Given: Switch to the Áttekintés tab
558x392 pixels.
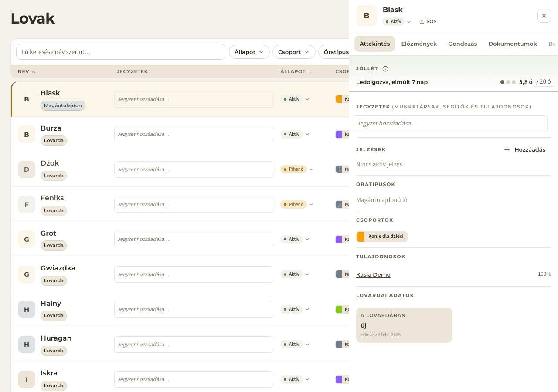Looking at the screenshot, I should coord(375,44).
